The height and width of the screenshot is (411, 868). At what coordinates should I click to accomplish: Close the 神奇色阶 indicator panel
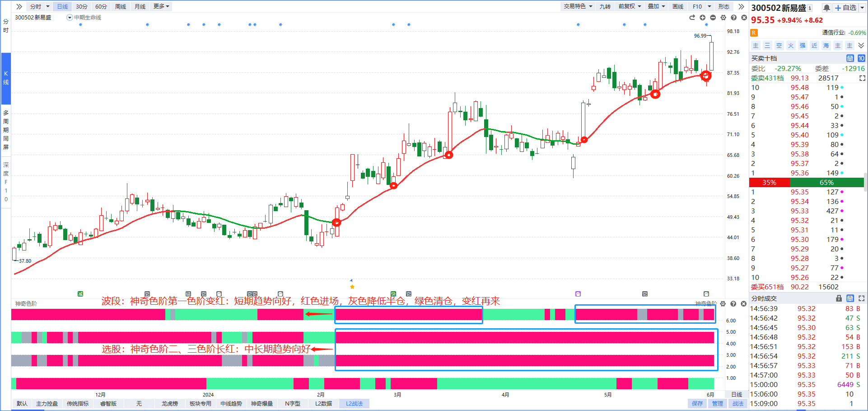click(744, 304)
